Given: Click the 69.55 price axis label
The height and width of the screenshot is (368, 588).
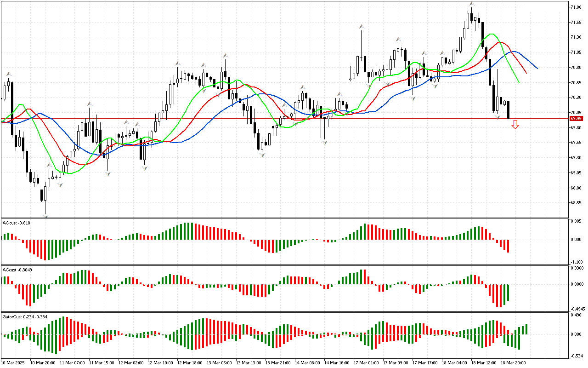Looking at the screenshot, I should pyautogui.click(x=576, y=143).
